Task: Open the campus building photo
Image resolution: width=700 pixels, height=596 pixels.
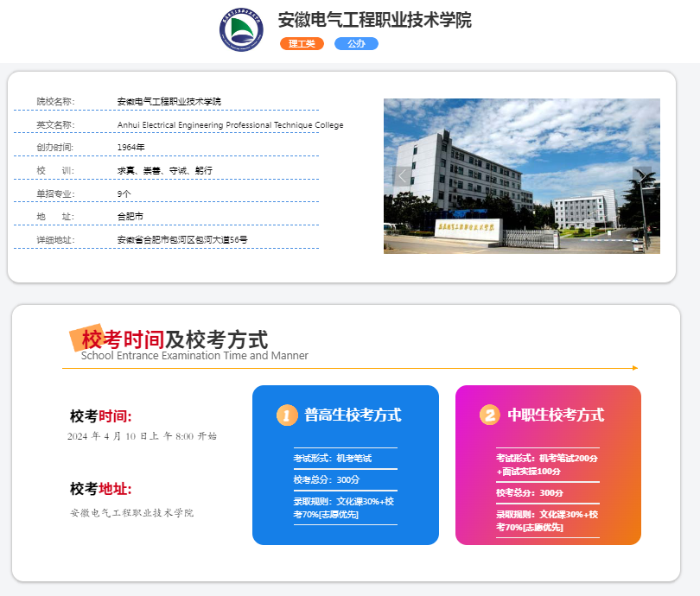Action: point(522,176)
